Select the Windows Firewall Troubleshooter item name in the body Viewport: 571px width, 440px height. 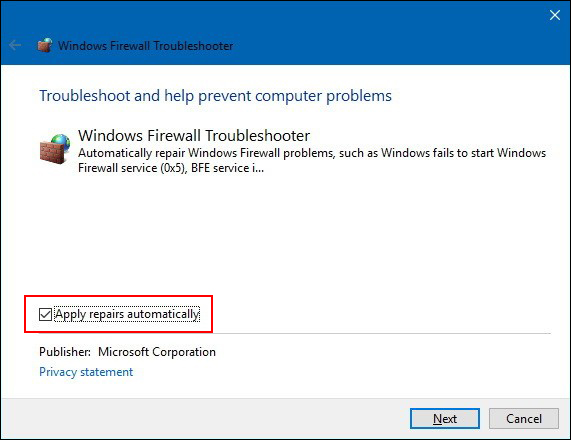[194, 135]
